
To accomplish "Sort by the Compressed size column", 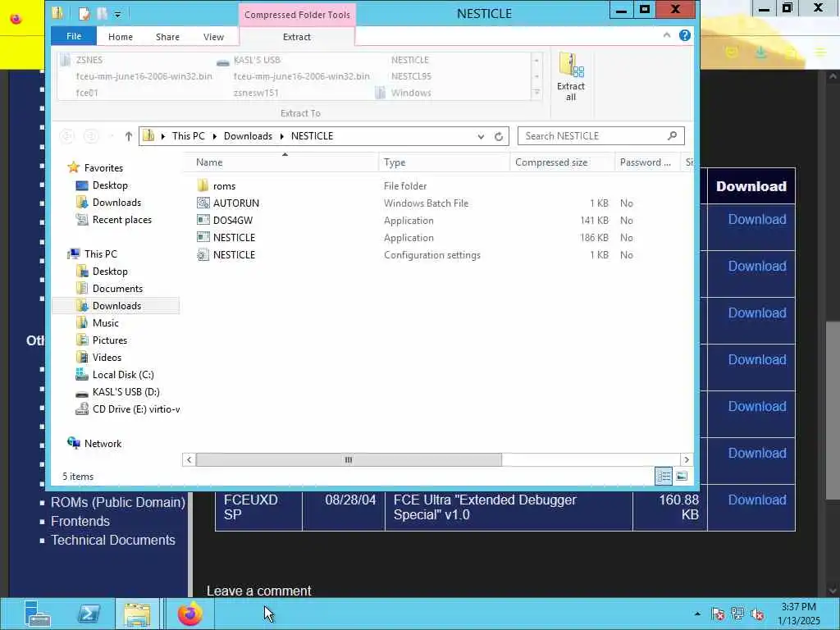I will [562, 162].
